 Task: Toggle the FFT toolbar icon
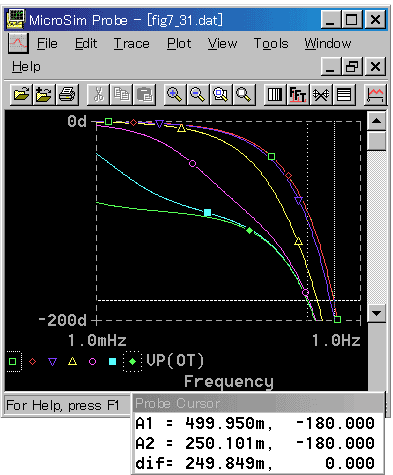(298, 95)
